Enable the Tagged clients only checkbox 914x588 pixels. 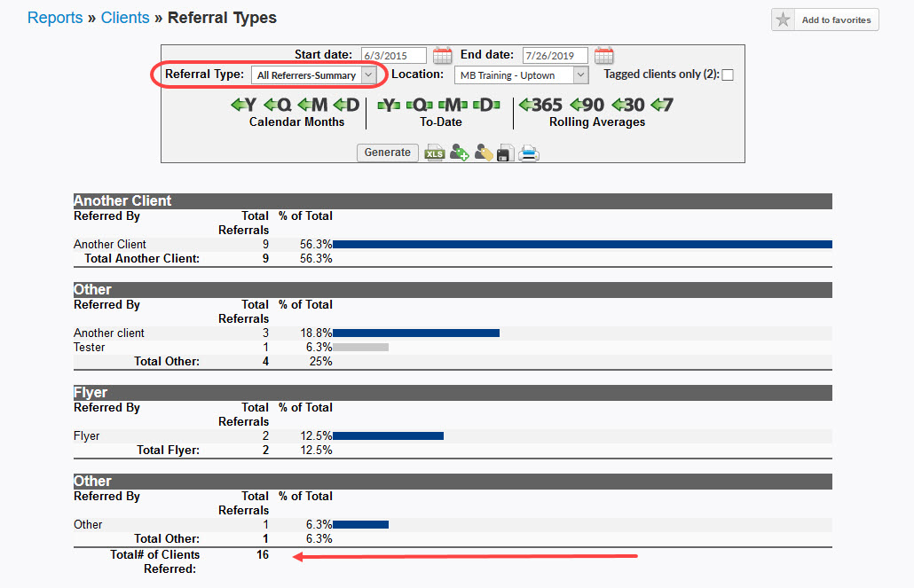(727, 74)
